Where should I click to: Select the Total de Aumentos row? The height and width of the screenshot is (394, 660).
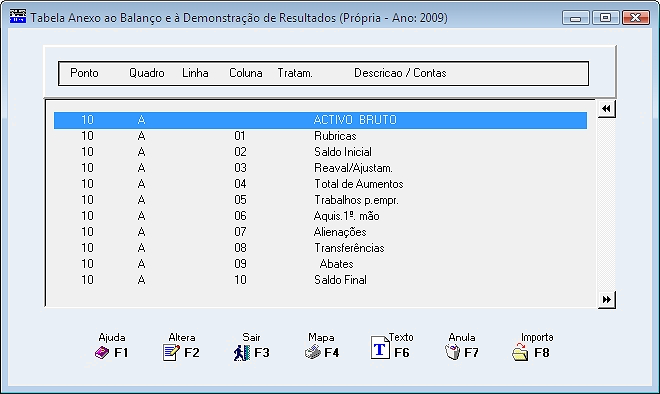[x=320, y=184]
